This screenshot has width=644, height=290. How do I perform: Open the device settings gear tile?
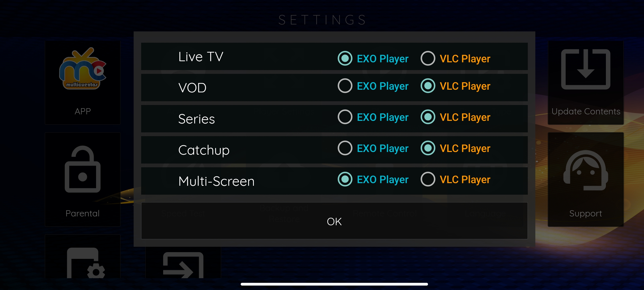coord(83,256)
